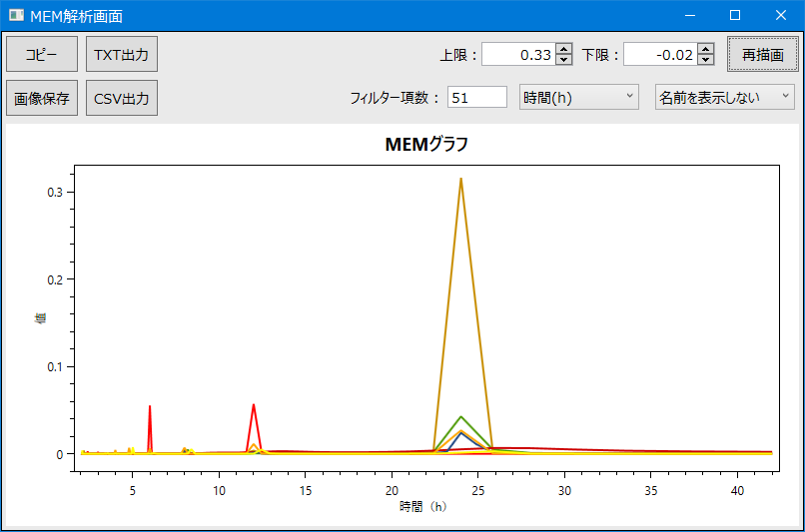Increase the 上限 value with up arrow

click(x=564, y=49)
